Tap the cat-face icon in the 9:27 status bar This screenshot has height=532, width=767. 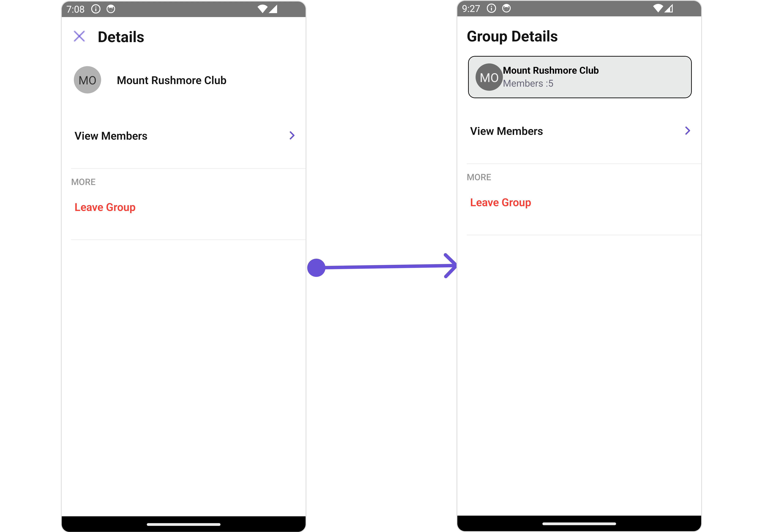pyautogui.click(x=506, y=8)
